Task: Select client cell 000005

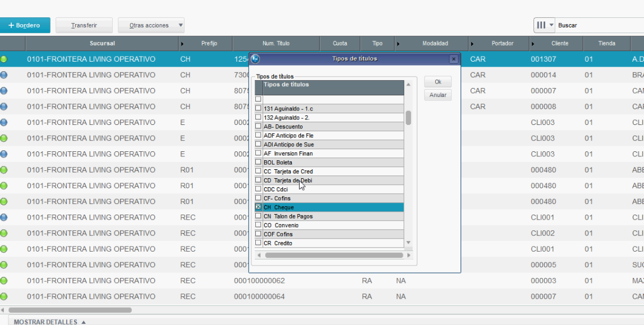Action: tap(544, 264)
